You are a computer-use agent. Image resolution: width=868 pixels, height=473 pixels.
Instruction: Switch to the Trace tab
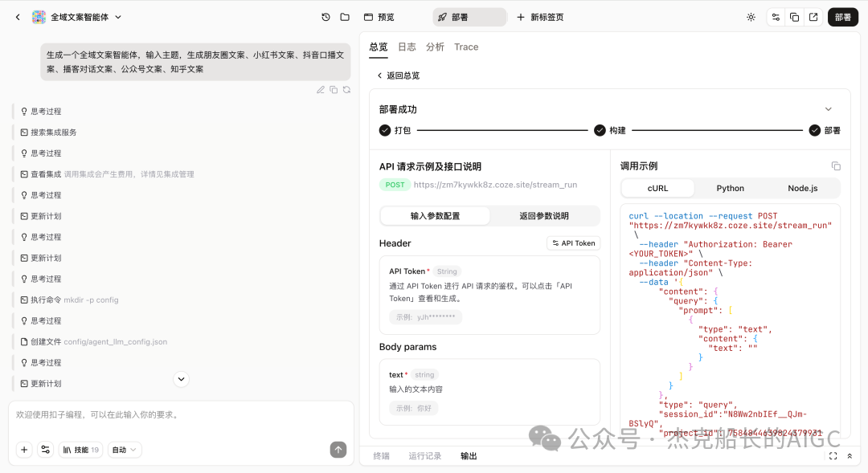coord(466,47)
